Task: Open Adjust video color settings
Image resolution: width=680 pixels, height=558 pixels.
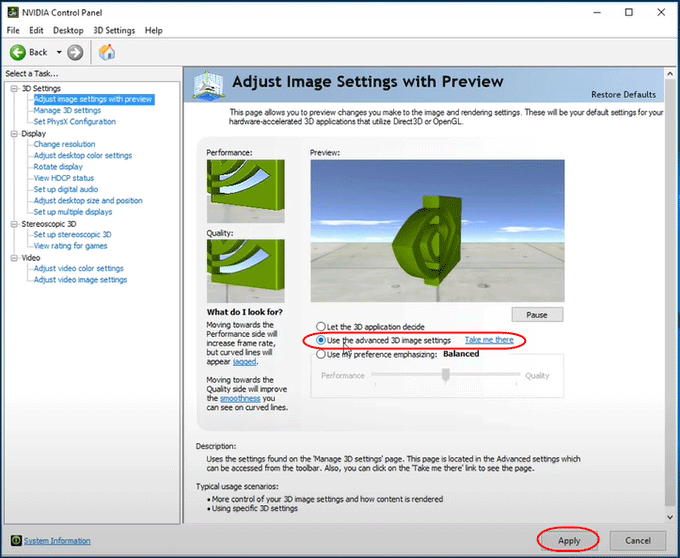Action: 78,268
